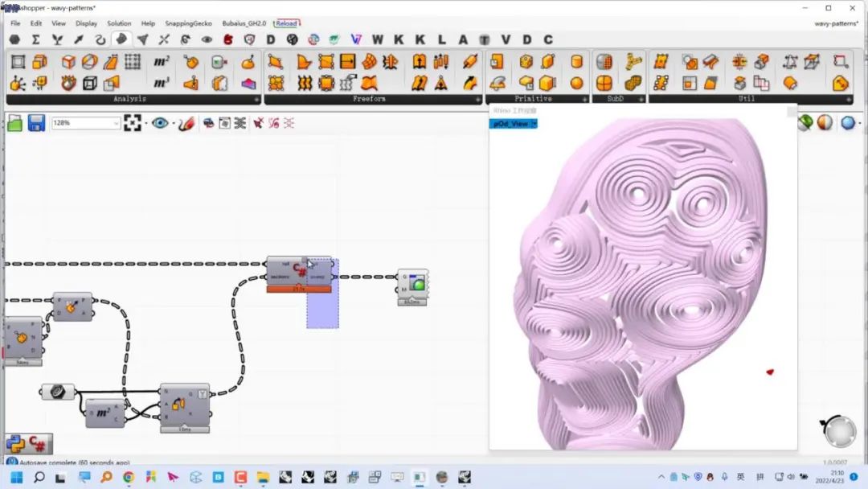Click the red sketch brush icon
Screen dimensions: 868x489
pos(186,123)
